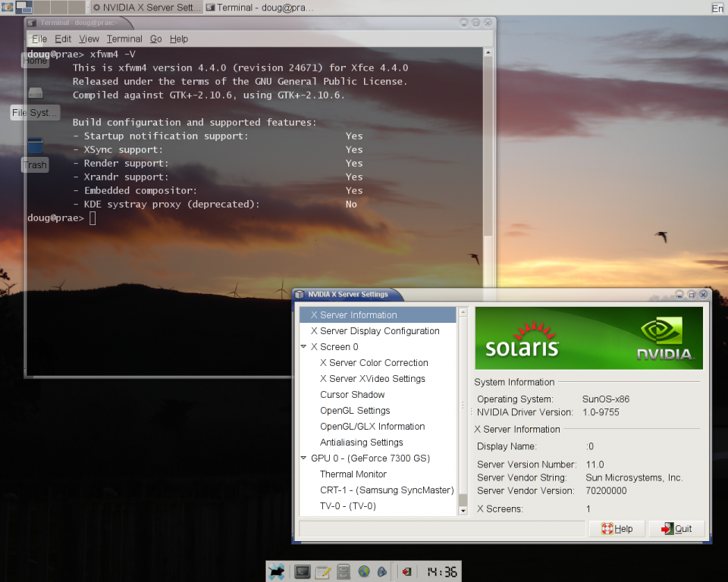
Task: Open file manager cabinet launcher
Action: 343,572
